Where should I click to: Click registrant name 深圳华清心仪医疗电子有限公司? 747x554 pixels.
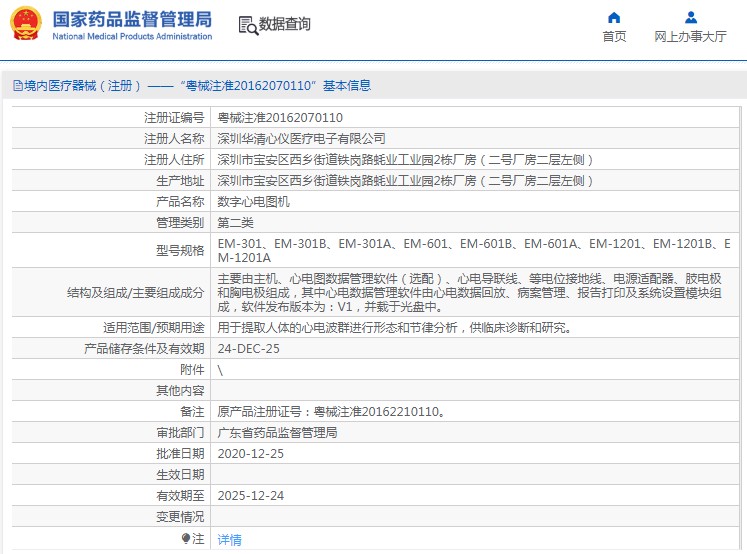pyautogui.click(x=301, y=139)
